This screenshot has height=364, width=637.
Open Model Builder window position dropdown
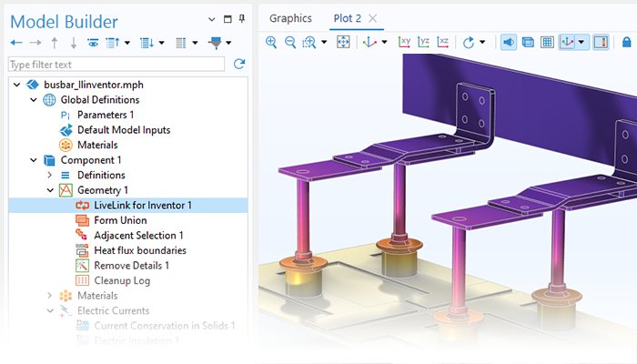(212, 19)
